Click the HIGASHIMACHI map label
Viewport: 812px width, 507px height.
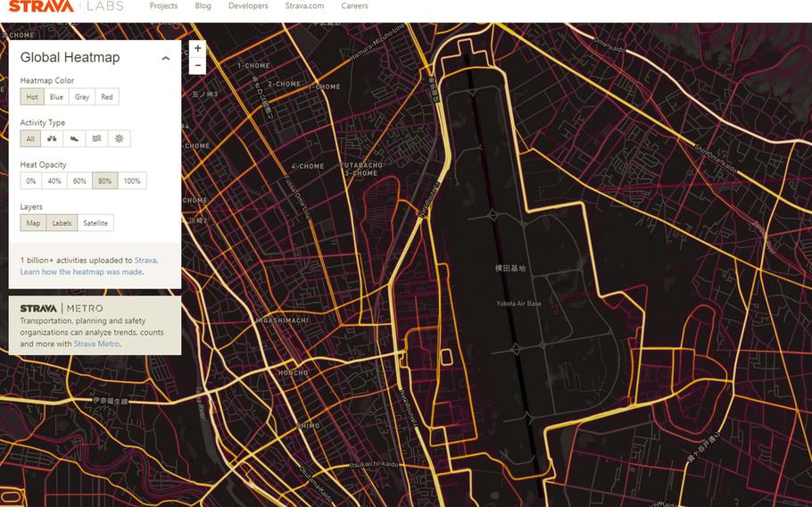[282, 320]
